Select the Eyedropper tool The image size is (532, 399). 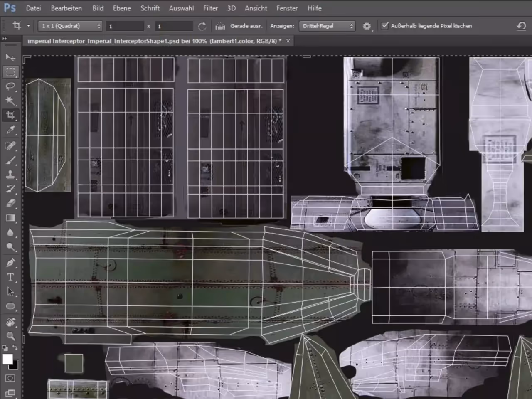(10, 130)
